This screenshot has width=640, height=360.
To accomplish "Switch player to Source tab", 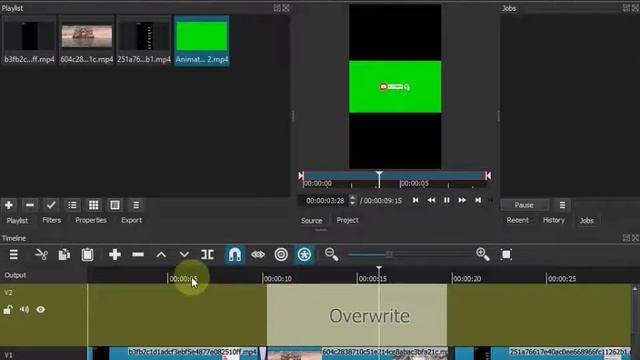I will 311,220.
